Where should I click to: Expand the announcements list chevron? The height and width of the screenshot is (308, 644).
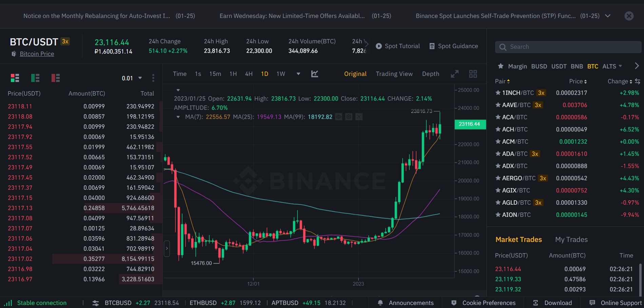click(x=608, y=16)
